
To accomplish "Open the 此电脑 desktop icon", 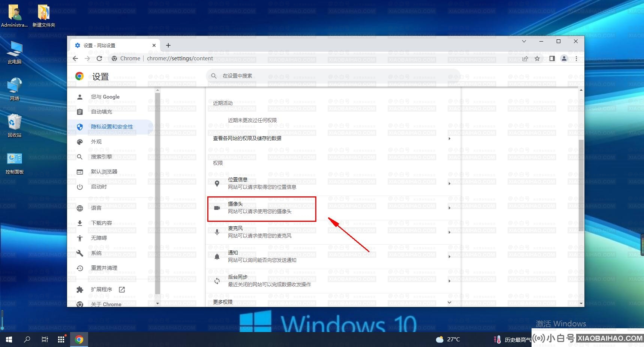I will (x=15, y=52).
